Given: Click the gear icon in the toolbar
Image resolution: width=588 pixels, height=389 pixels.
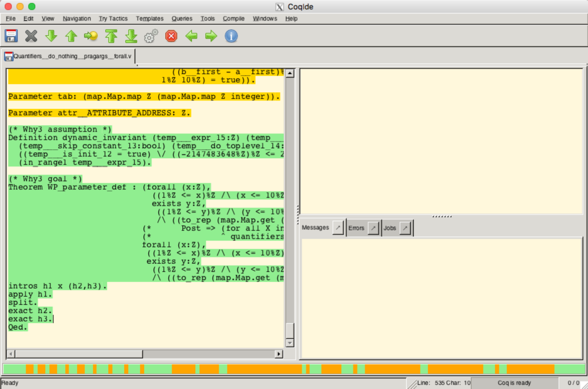Looking at the screenshot, I should [151, 36].
